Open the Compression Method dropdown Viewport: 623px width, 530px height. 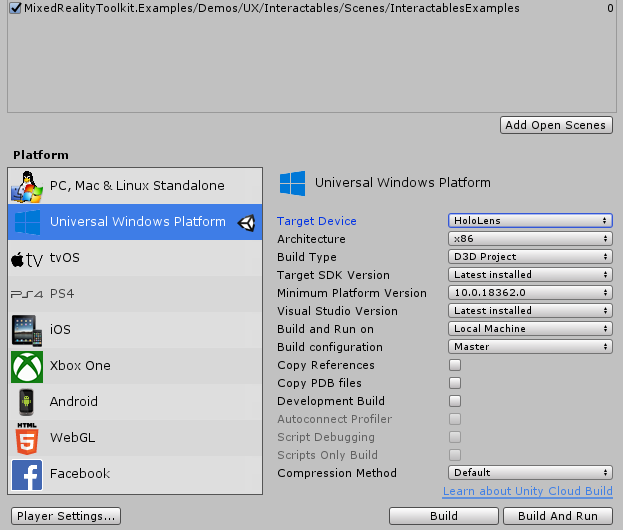click(530, 472)
